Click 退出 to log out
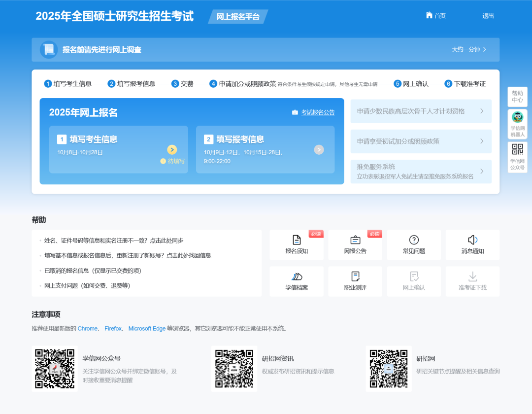 coord(488,16)
